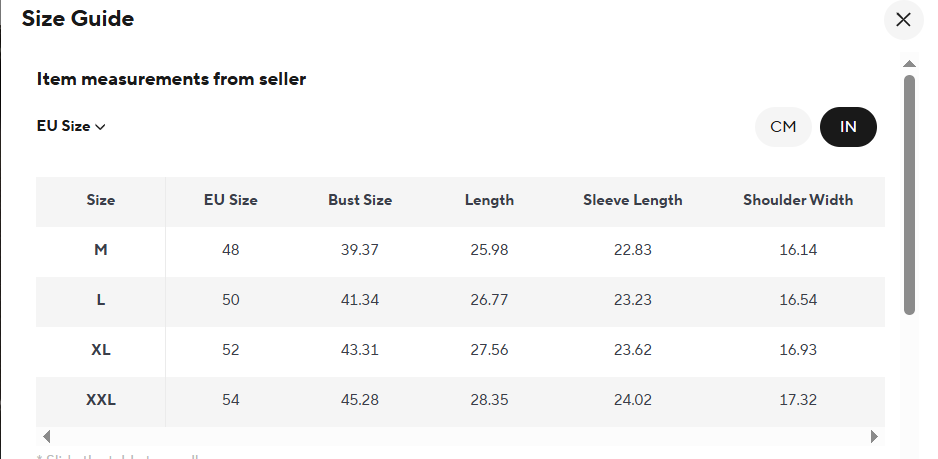Open the EU Size dropdown
Viewport: 938px width, 459px height.
pyautogui.click(x=71, y=127)
